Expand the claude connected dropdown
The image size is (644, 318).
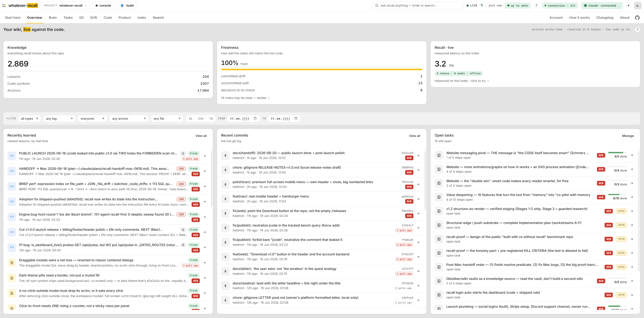pyautogui.click(x=602, y=6)
